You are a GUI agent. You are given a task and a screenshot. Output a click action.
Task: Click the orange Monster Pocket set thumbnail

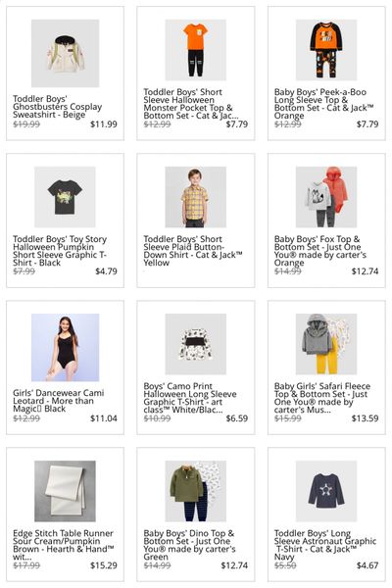(195, 50)
